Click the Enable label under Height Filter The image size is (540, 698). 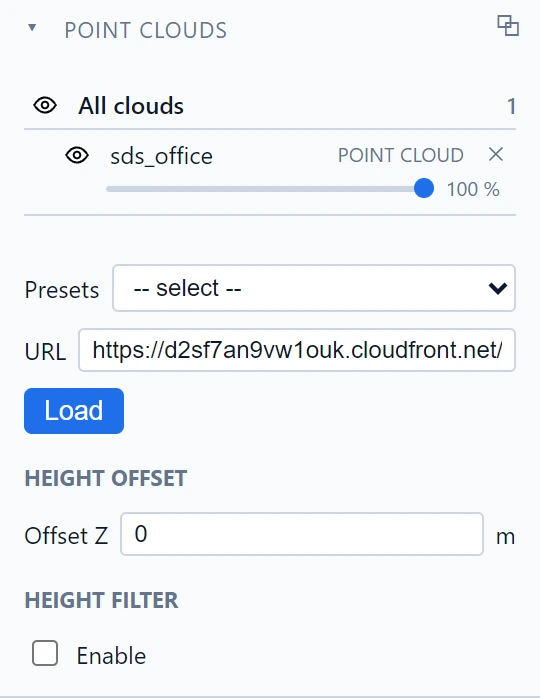tap(111, 656)
